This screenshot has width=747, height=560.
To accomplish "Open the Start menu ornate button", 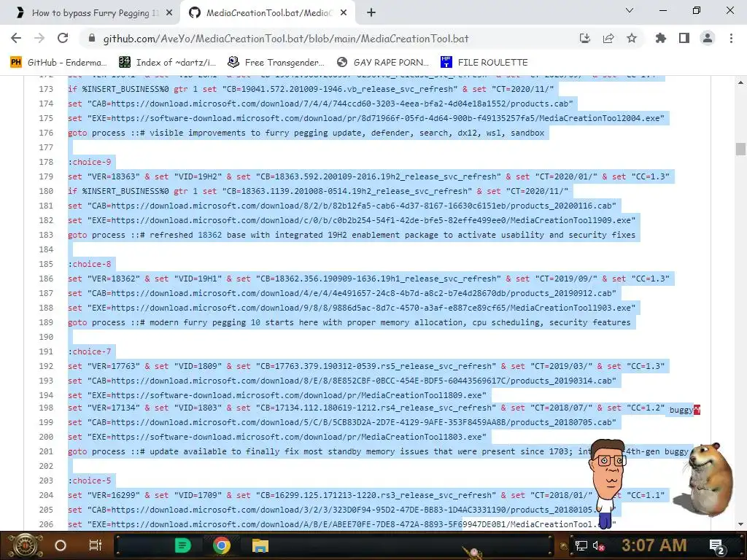I will tap(25, 545).
